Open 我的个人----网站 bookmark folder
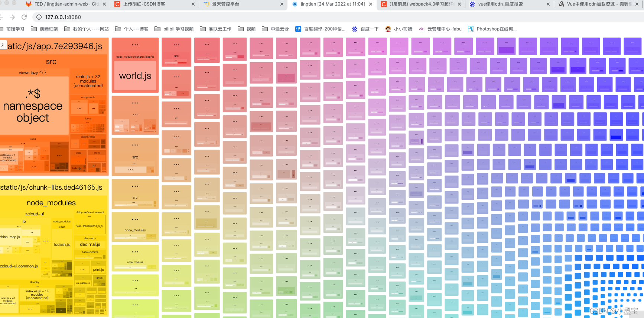644x318 pixels. tap(87, 29)
